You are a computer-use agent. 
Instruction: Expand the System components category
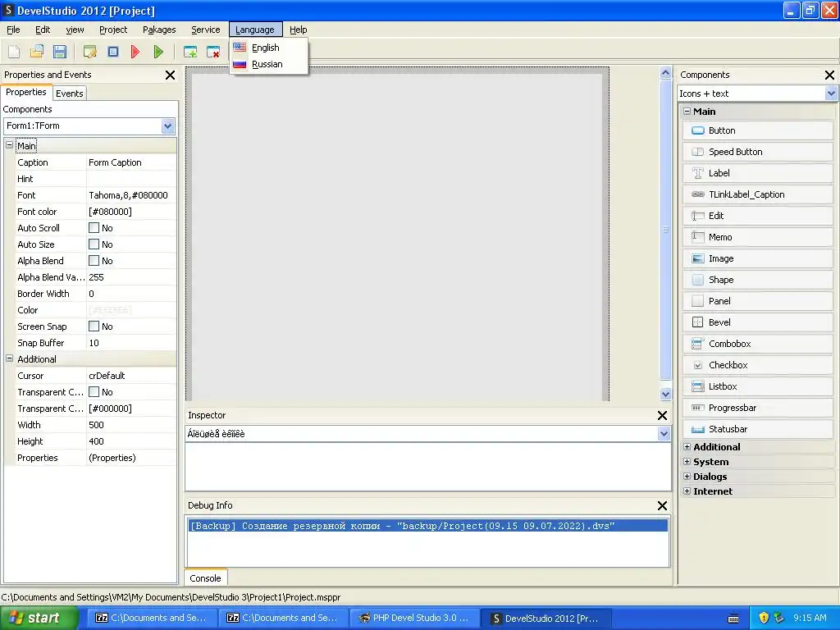[x=687, y=461]
